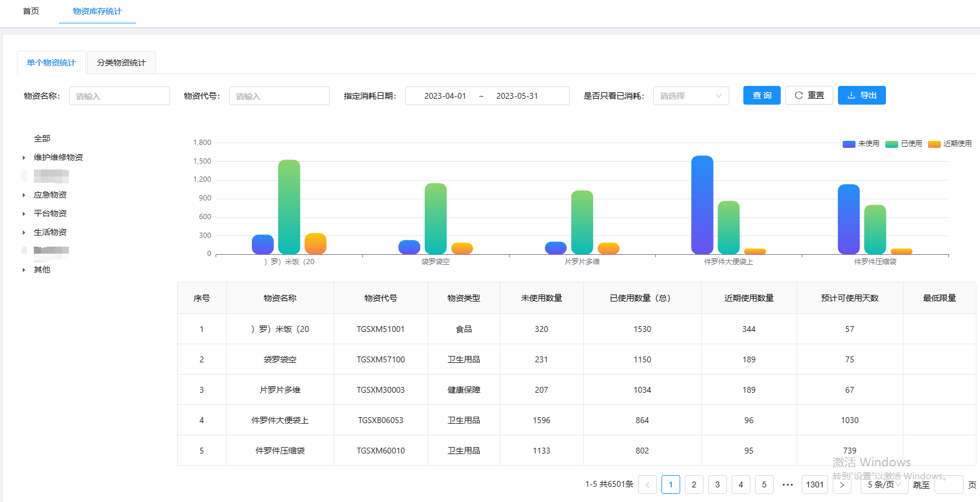Click the green bar for 袋罗袋空
Image resolution: width=980 pixels, height=502 pixels.
point(436,219)
